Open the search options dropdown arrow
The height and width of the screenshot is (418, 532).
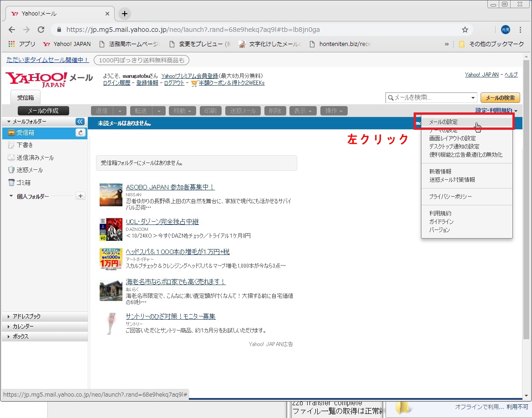[x=473, y=98]
